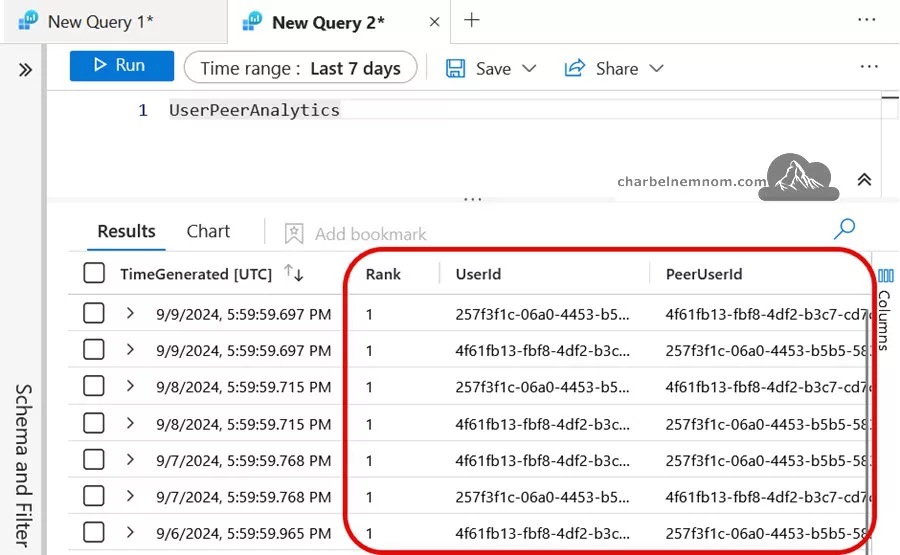Screen dimensions: 900x555
Task: Check the second 9/7/2024 5:59:59.768 PM row
Action: [x=94, y=496]
